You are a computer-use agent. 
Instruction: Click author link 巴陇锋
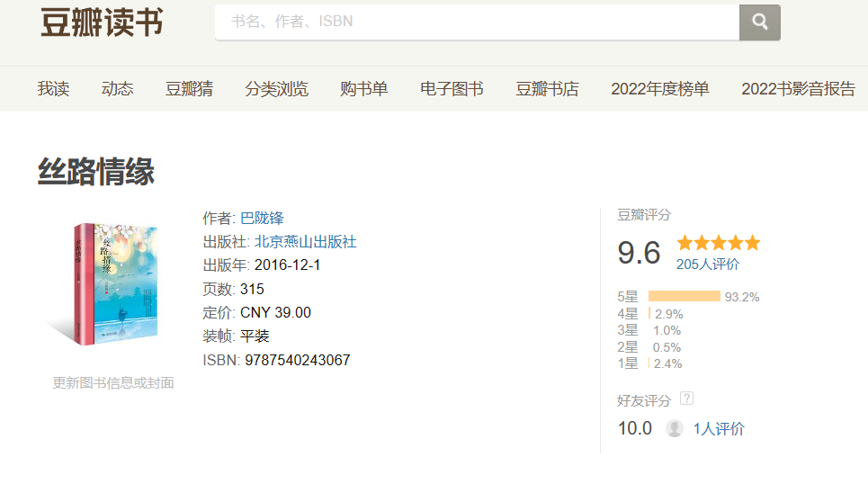(x=262, y=219)
